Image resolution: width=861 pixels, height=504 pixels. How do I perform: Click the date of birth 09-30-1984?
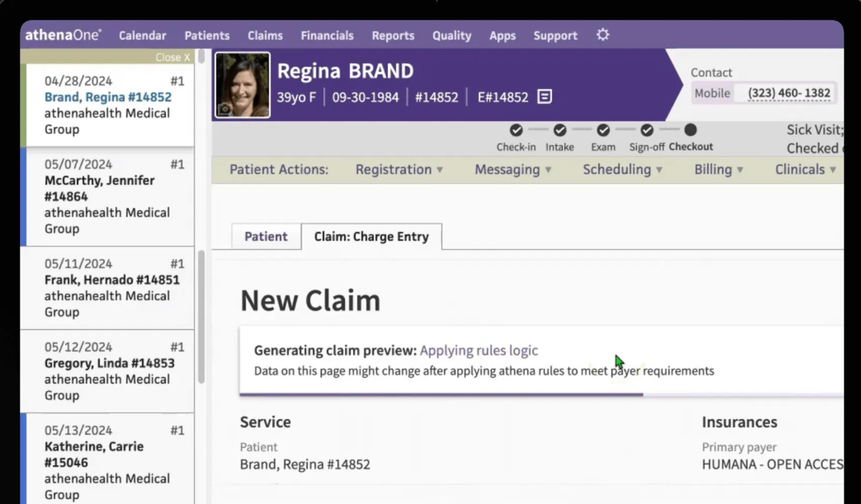[x=366, y=97]
